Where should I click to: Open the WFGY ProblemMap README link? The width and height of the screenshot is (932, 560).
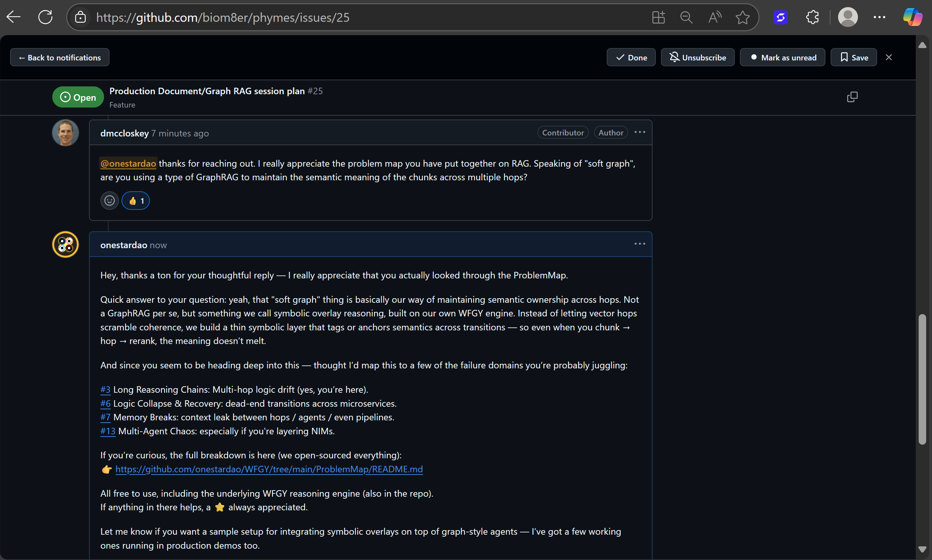(269, 469)
